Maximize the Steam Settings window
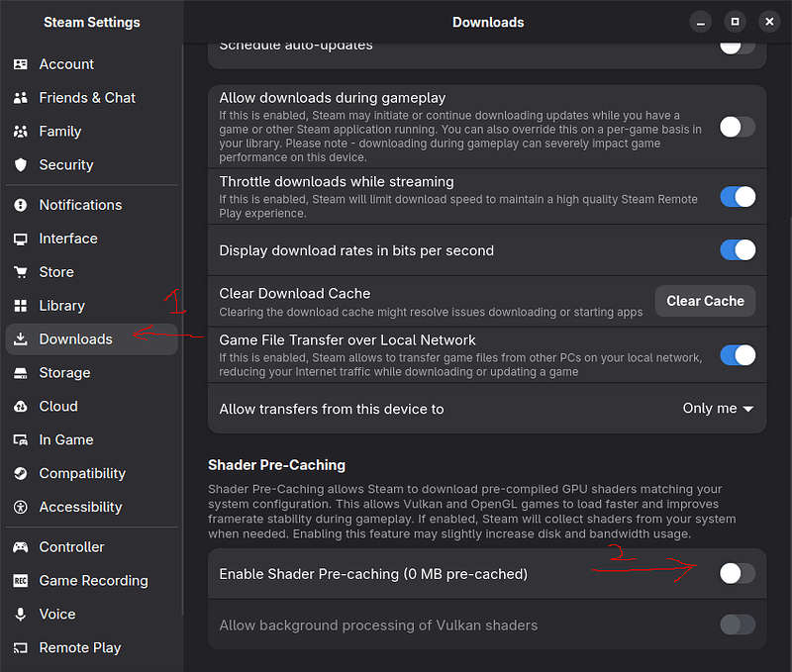This screenshot has height=672, width=792. tap(735, 21)
